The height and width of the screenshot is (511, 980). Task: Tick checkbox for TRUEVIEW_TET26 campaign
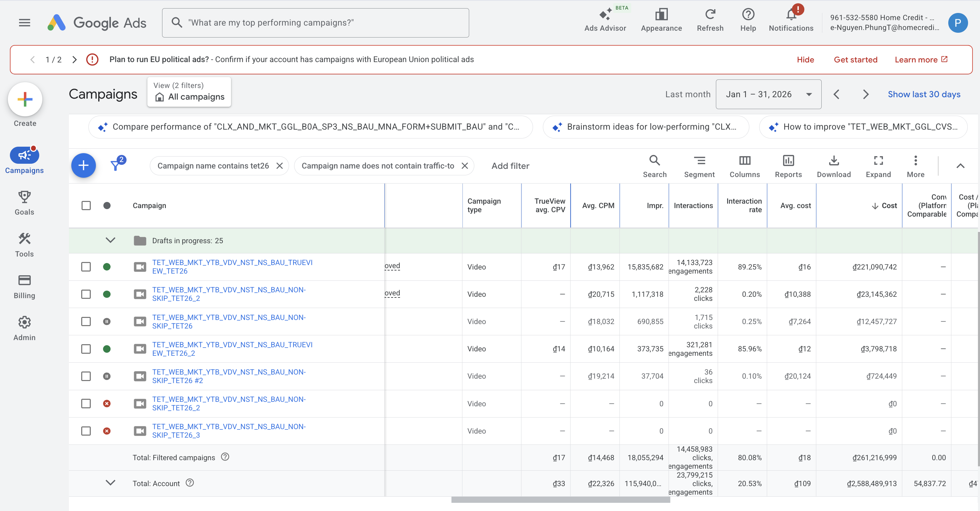pos(86,266)
